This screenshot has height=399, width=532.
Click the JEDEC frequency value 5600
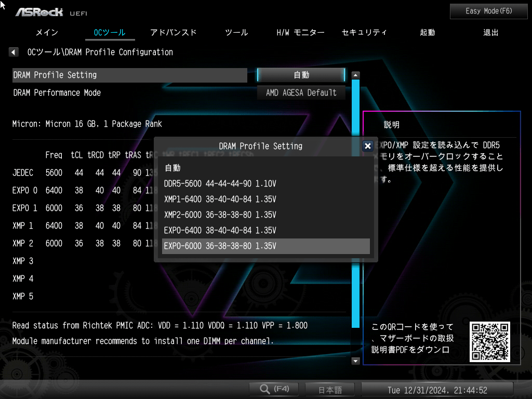(x=54, y=172)
